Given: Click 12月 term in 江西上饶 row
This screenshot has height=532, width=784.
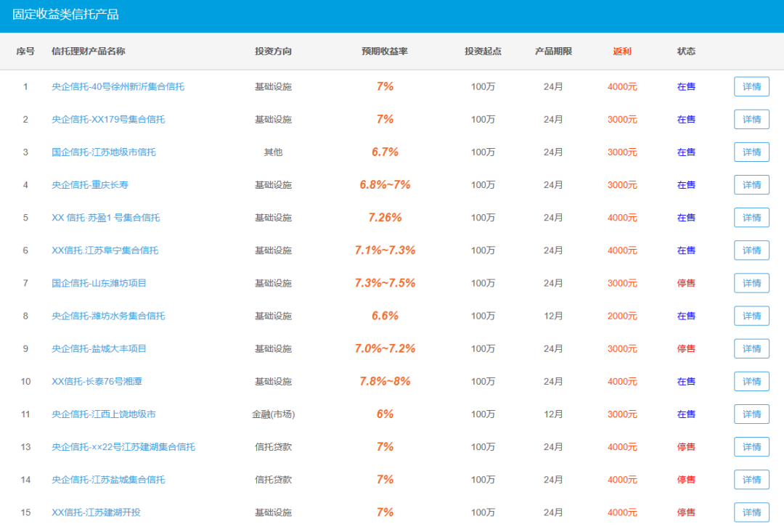Looking at the screenshot, I should tap(553, 414).
